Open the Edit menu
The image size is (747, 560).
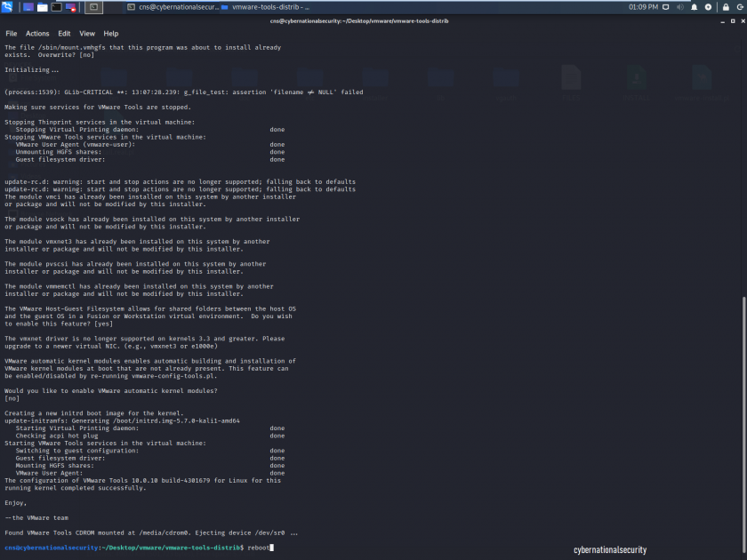tap(64, 34)
